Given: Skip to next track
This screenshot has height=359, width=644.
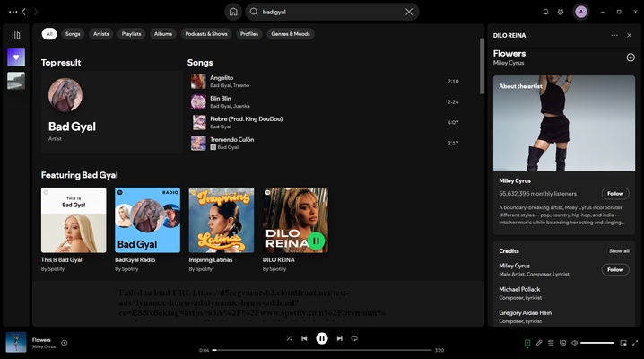Looking at the screenshot, I should point(339,338).
